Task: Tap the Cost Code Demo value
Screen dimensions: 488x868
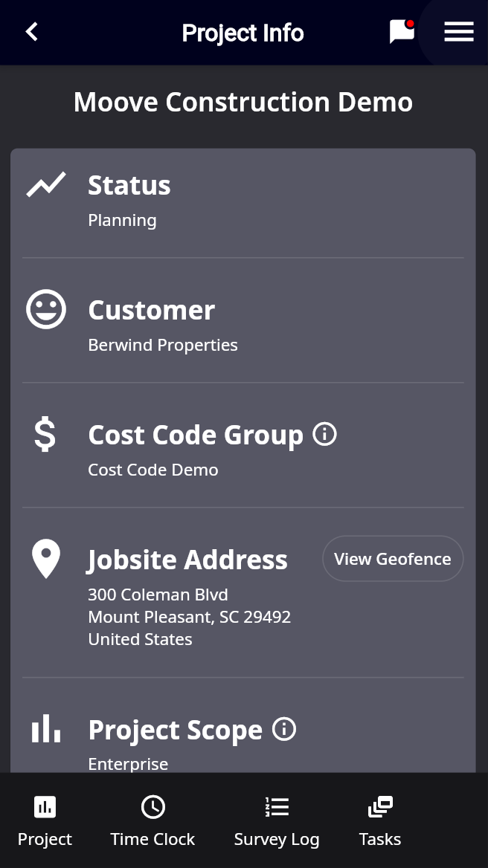Action: coord(153,470)
